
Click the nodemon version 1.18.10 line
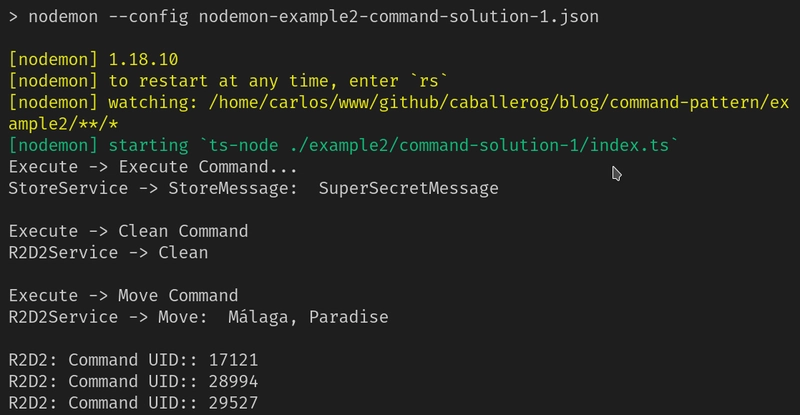[x=93, y=60]
